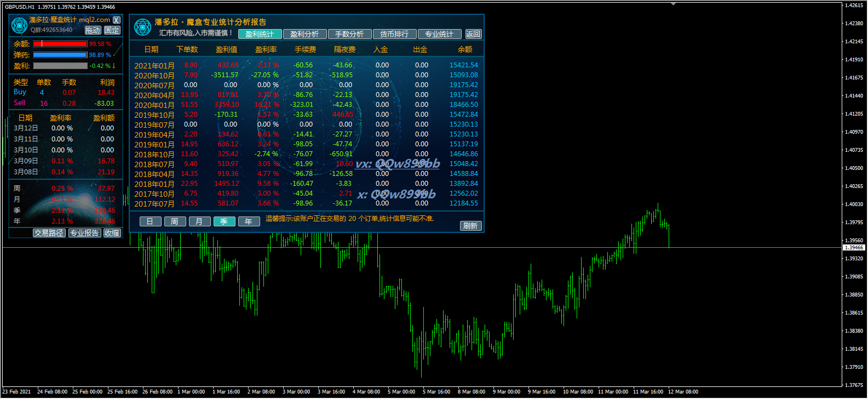Click the 温馨提示 warning message text

[350, 219]
